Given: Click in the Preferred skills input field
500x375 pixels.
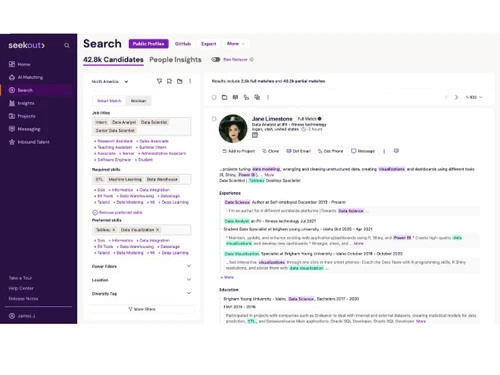Looking at the screenshot, I should click(141, 230).
